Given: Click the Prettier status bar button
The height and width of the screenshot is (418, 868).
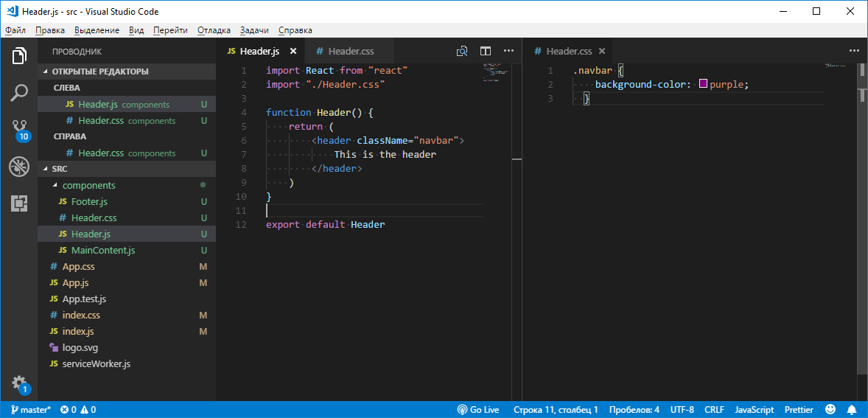Looking at the screenshot, I should pos(799,410).
